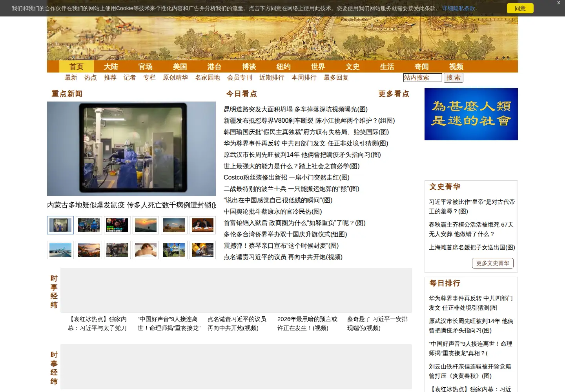Click the 搜 索 search button
Viewport: 565px width, 392px height.
point(454,78)
